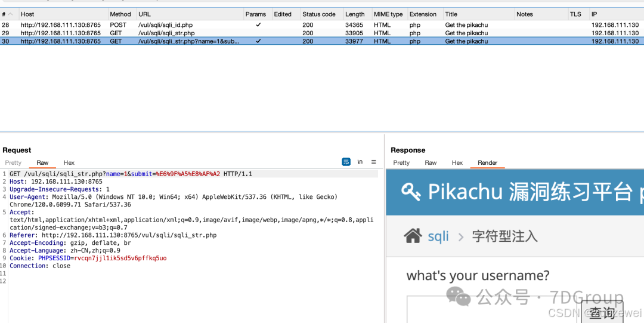Image resolution: width=644 pixels, height=323 pixels.
Task: Click the Params checkmark in row 28
Action: tap(258, 24)
